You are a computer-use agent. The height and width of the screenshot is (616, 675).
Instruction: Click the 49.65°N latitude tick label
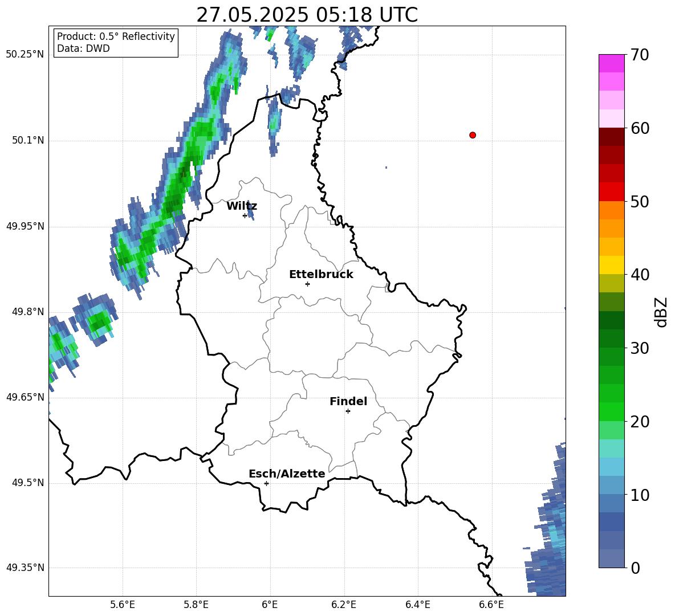[x=25, y=397]
